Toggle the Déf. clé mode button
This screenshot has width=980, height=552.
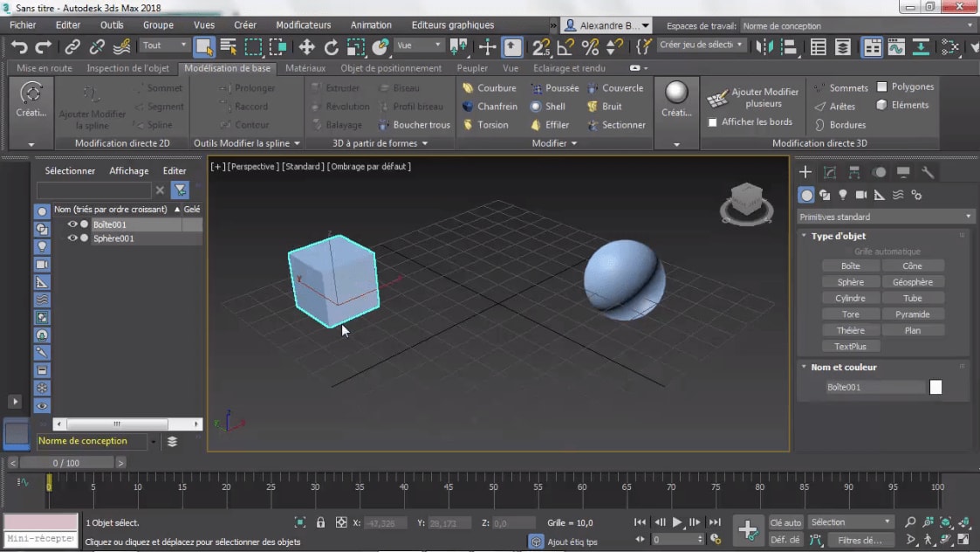point(785,540)
